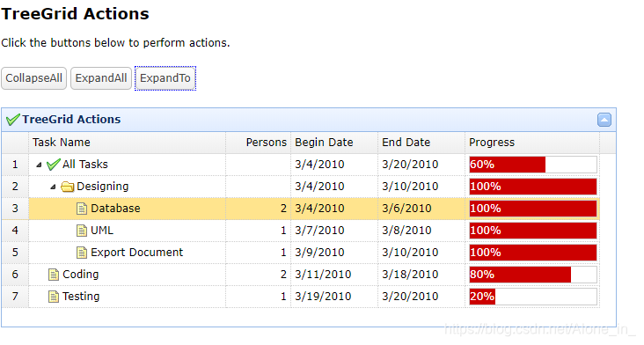Select the End Date column header
The image size is (644, 345).
tap(421, 143)
